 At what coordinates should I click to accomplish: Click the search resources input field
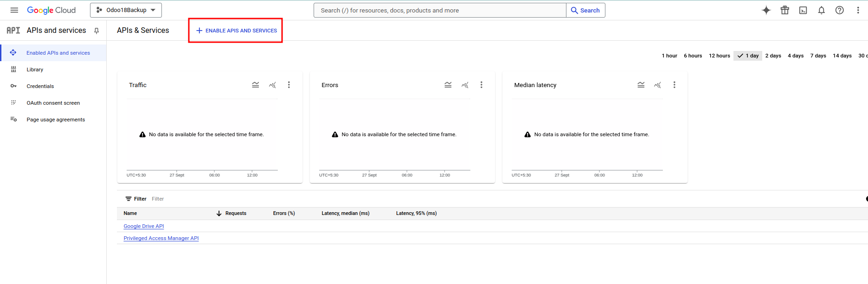(440, 10)
